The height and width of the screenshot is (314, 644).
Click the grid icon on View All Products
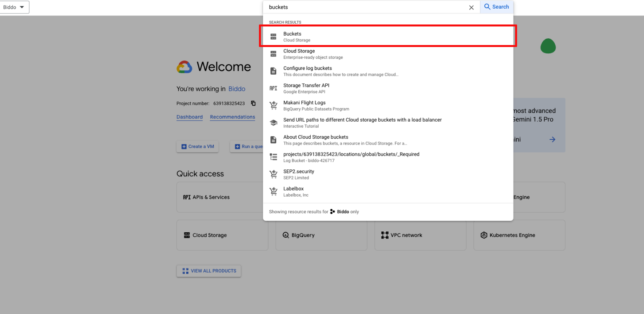[185, 271]
